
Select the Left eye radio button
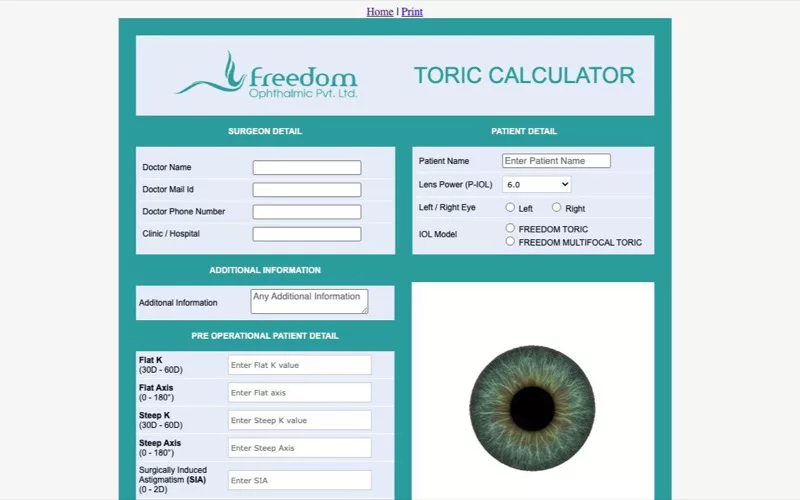tap(510, 207)
